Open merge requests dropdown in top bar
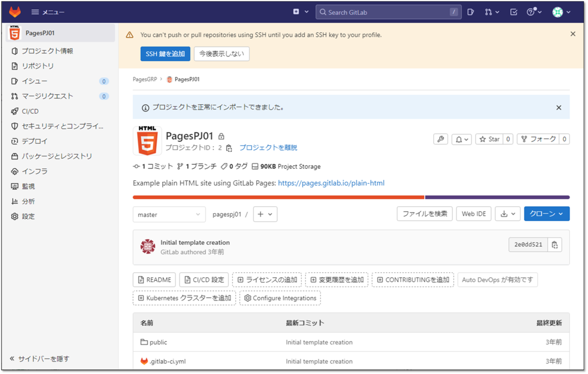The image size is (588, 374). tap(492, 12)
